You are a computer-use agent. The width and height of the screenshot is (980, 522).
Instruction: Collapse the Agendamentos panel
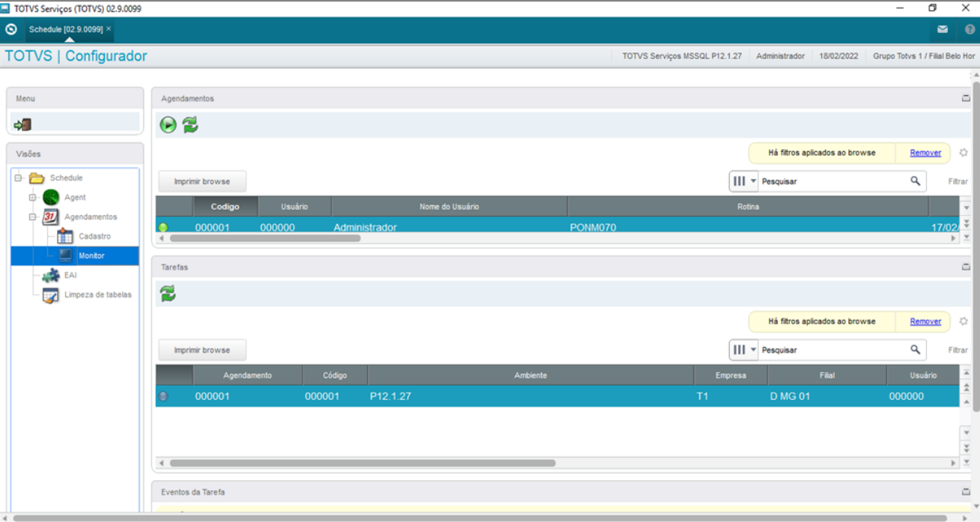click(966, 98)
